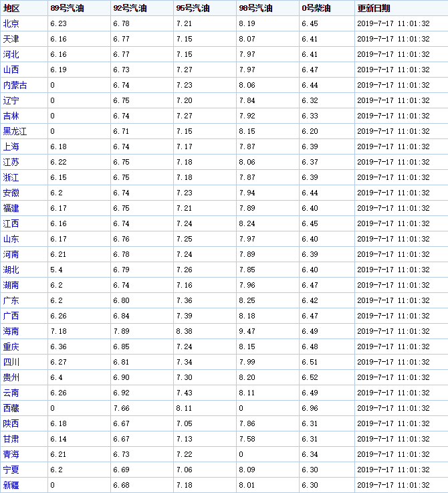Click the 0号柴油 column header
The width and height of the screenshot is (448, 493).
click(318, 9)
